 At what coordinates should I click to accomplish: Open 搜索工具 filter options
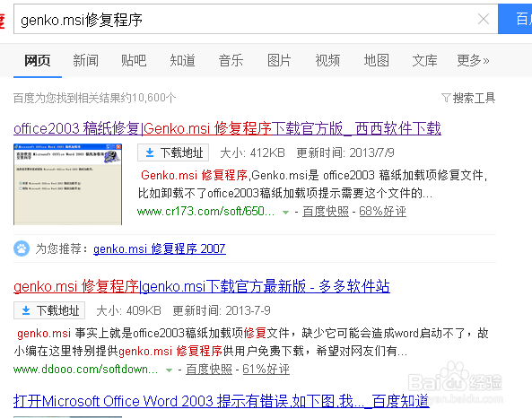[474, 98]
